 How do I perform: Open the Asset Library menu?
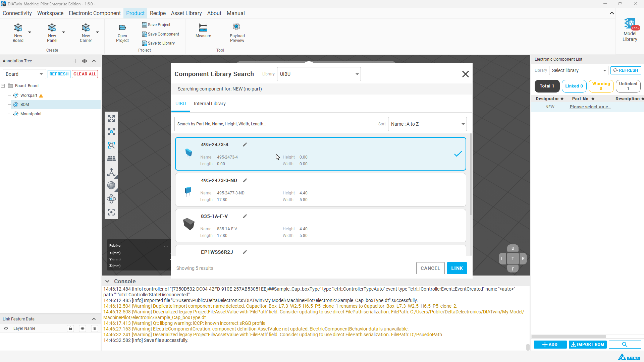coord(186,13)
